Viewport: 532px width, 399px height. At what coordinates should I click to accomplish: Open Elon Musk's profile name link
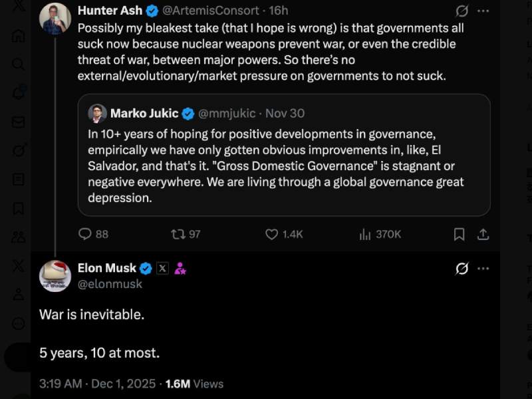[x=106, y=269]
